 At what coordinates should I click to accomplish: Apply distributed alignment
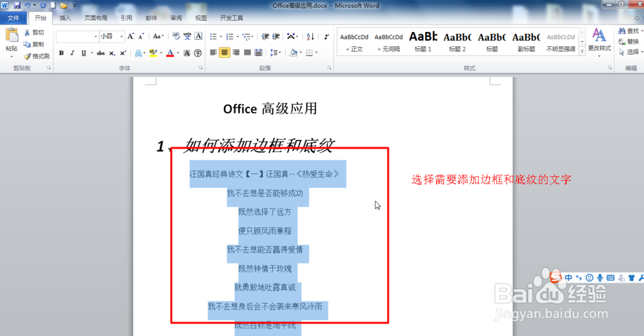pyautogui.click(x=258, y=53)
